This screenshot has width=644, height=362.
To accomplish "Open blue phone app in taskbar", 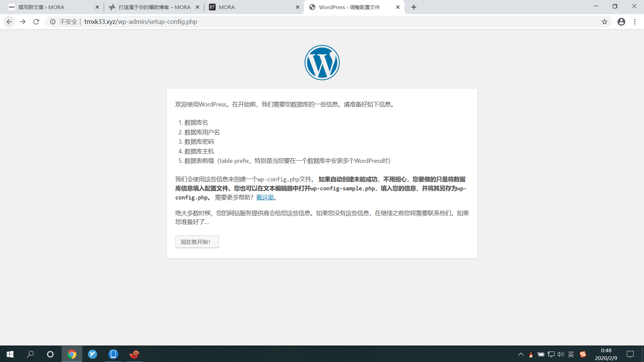I will click(113, 354).
